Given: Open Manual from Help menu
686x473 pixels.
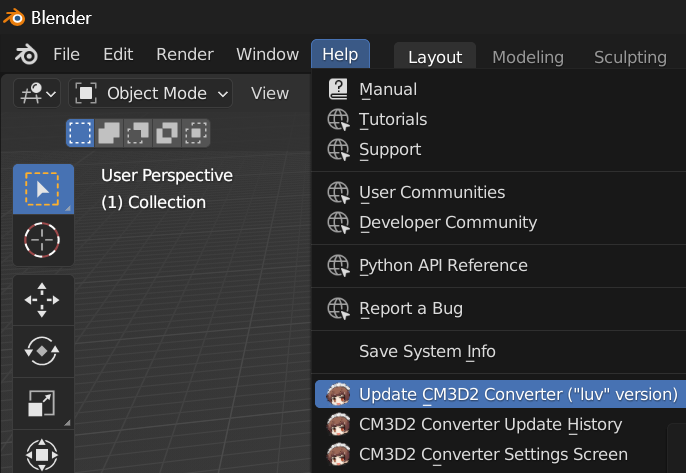Looking at the screenshot, I should [x=500, y=89].
